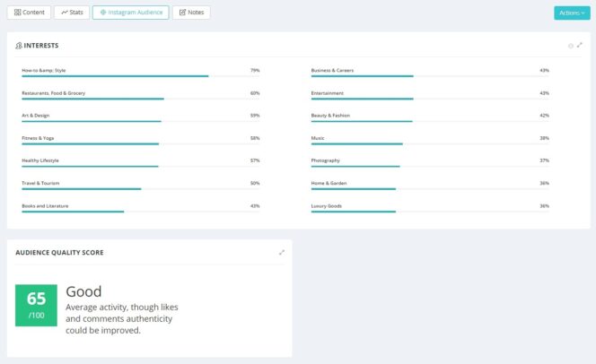Click the Luxury Goods interest bar

point(353,212)
